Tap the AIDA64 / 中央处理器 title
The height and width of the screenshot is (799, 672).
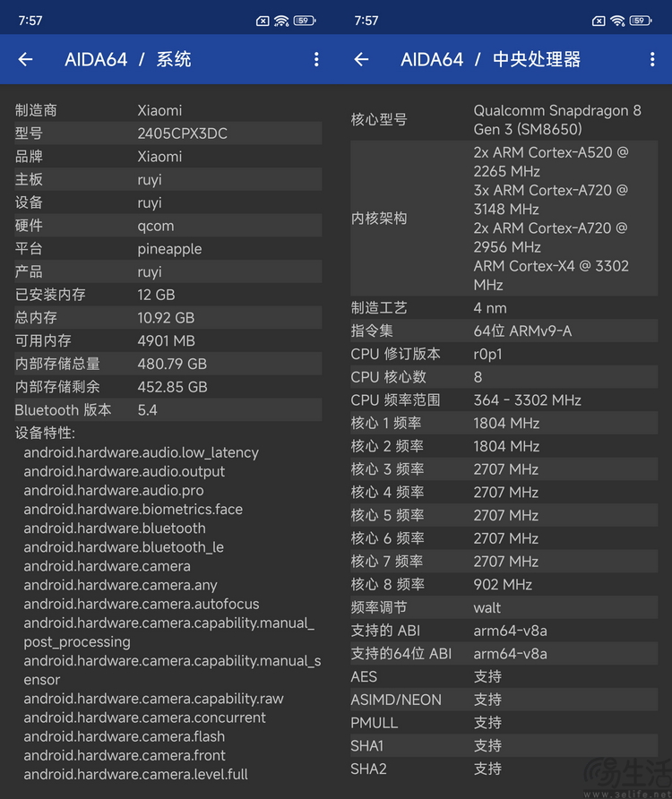(490, 60)
